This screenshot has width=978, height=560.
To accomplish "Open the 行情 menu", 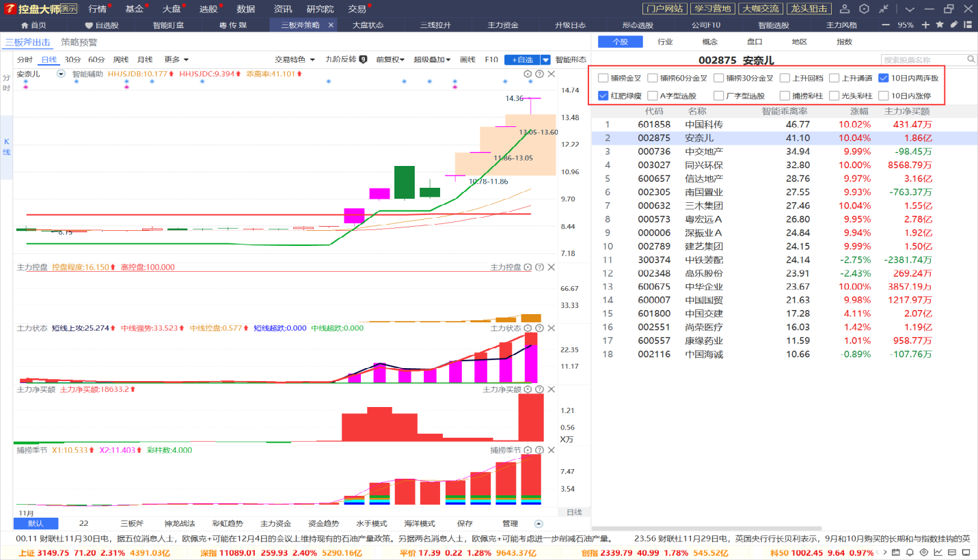I will point(97,9).
